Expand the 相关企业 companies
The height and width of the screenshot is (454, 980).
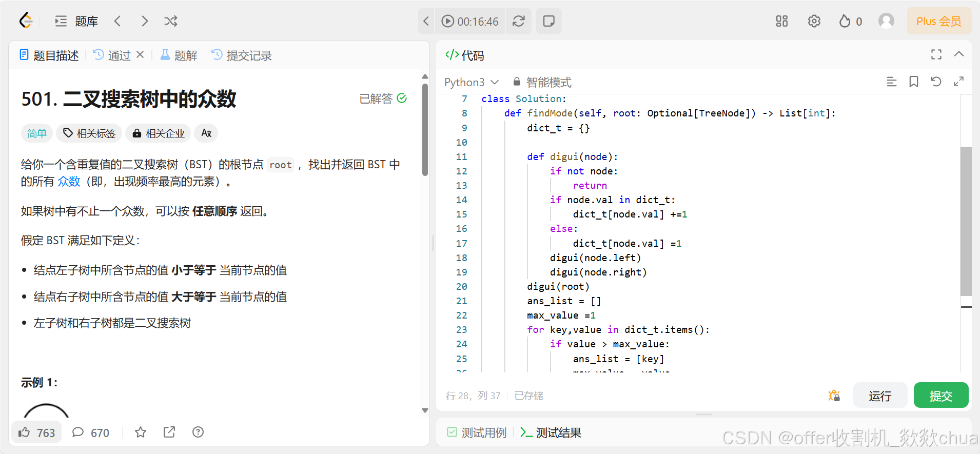click(x=159, y=133)
